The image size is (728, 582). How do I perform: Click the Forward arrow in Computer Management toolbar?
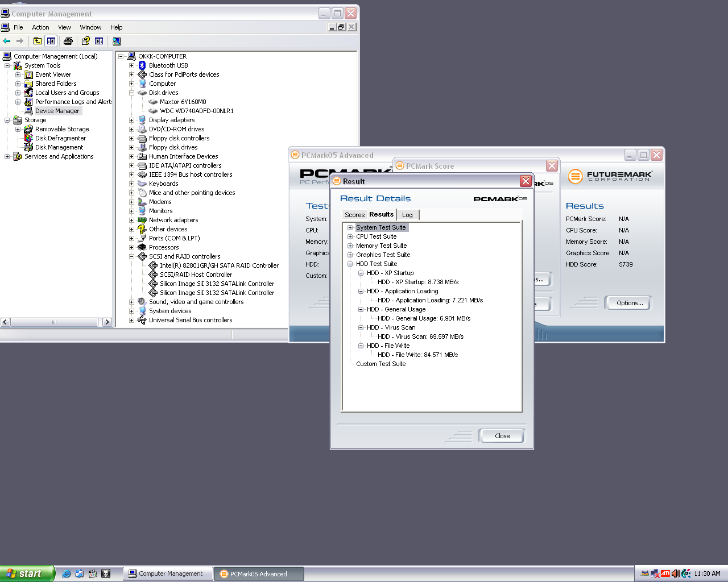point(20,41)
